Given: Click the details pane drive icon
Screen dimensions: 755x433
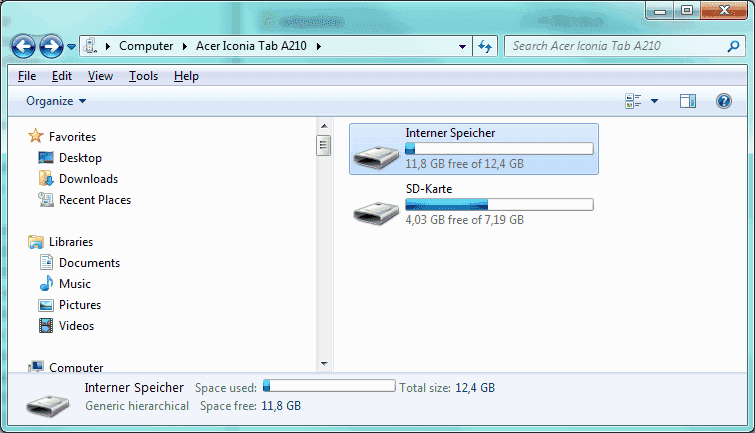Looking at the screenshot, I should (x=48, y=405).
